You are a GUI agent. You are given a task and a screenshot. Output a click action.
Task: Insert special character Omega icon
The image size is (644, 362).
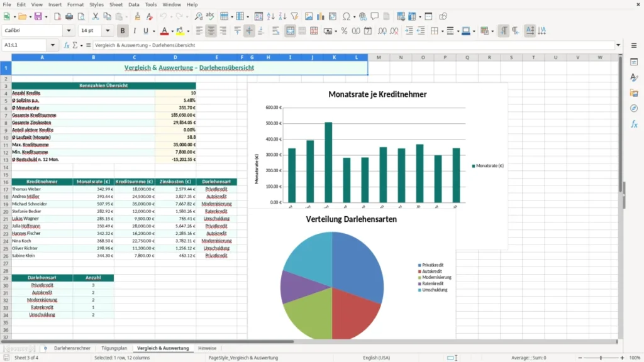pyautogui.click(x=347, y=16)
